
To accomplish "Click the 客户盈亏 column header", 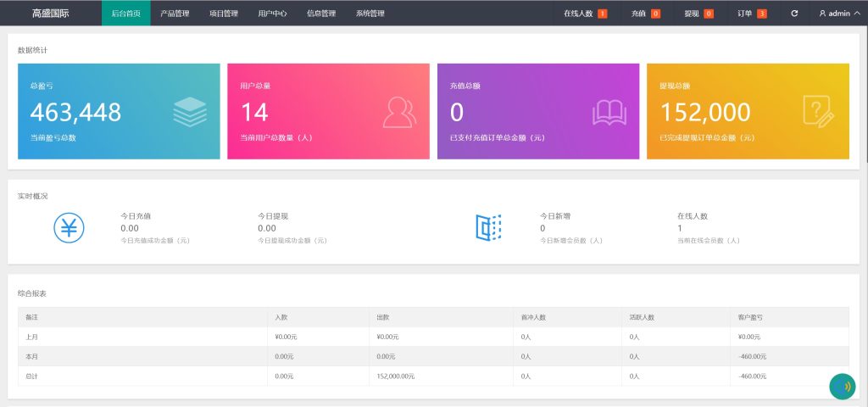I will (x=751, y=317).
